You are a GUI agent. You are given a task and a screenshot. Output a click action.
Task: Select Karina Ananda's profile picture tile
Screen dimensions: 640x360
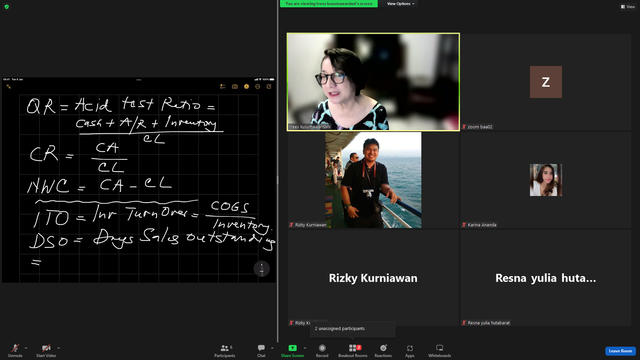click(546, 180)
